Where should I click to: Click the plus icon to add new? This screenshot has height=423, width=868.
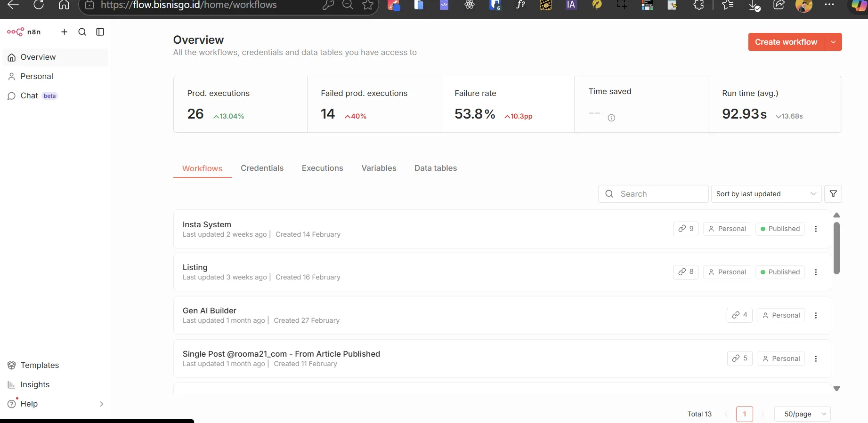pos(65,32)
